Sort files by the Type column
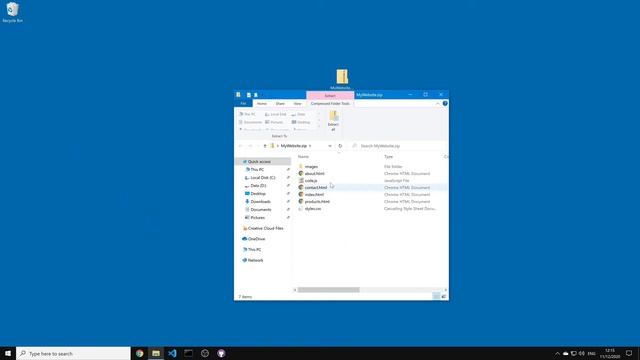 tap(389, 157)
